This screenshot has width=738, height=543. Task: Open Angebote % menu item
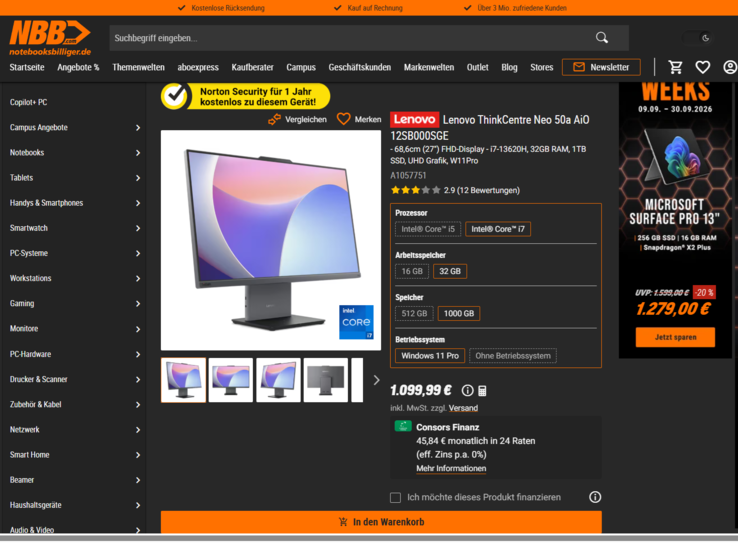(x=78, y=67)
